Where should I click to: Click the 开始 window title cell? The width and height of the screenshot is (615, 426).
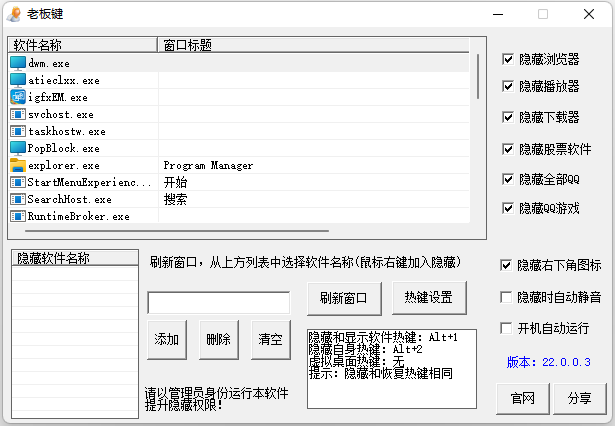point(175,182)
